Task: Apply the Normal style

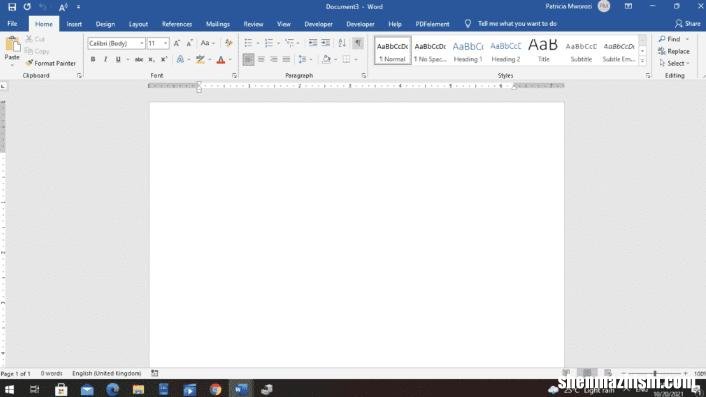Action: 393,50
